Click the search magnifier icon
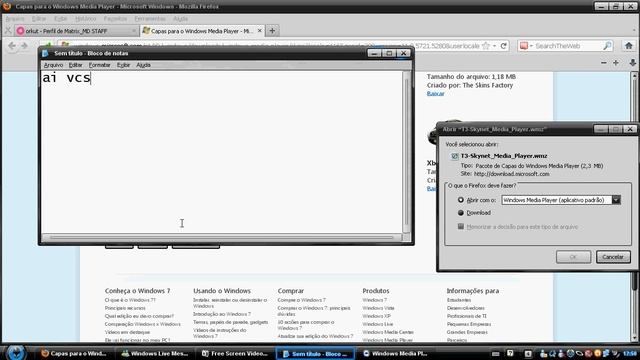640x360 pixels. [607, 46]
